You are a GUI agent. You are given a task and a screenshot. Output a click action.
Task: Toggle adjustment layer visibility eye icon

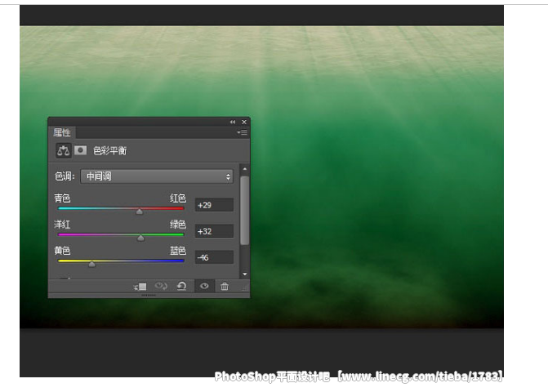pyautogui.click(x=204, y=286)
